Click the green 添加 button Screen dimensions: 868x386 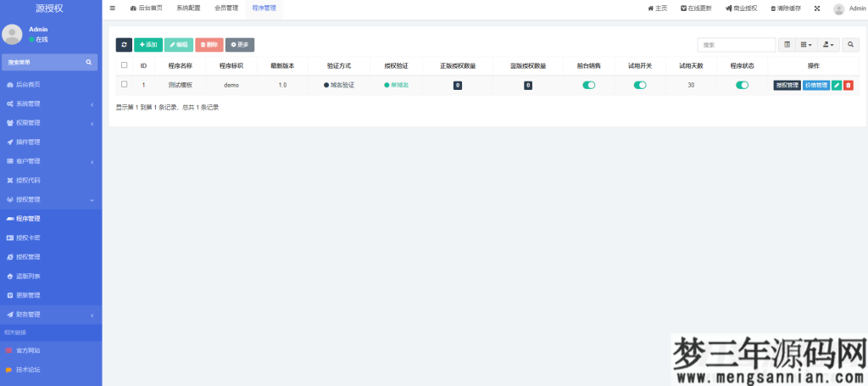coord(148,45)
